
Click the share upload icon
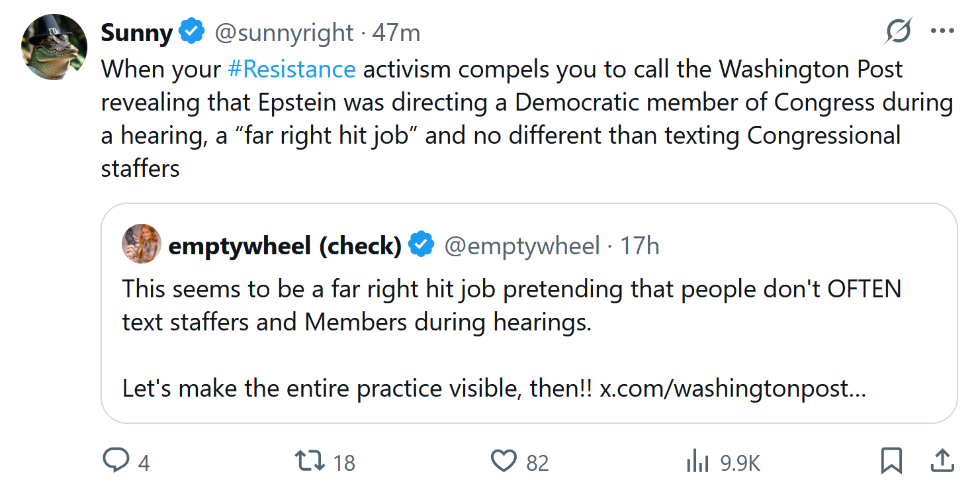tap(941, 461)
